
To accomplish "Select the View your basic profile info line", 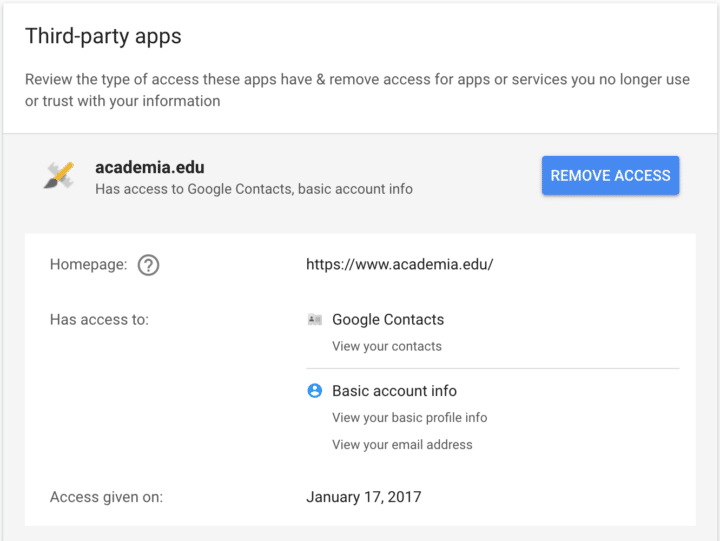I will tap(410, 417).
